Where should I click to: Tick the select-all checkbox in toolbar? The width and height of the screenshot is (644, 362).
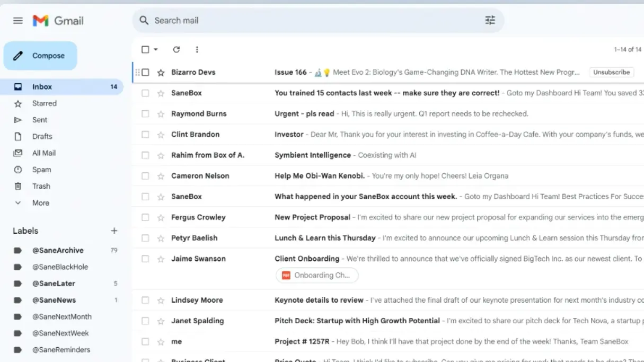(x=145, y=49)
